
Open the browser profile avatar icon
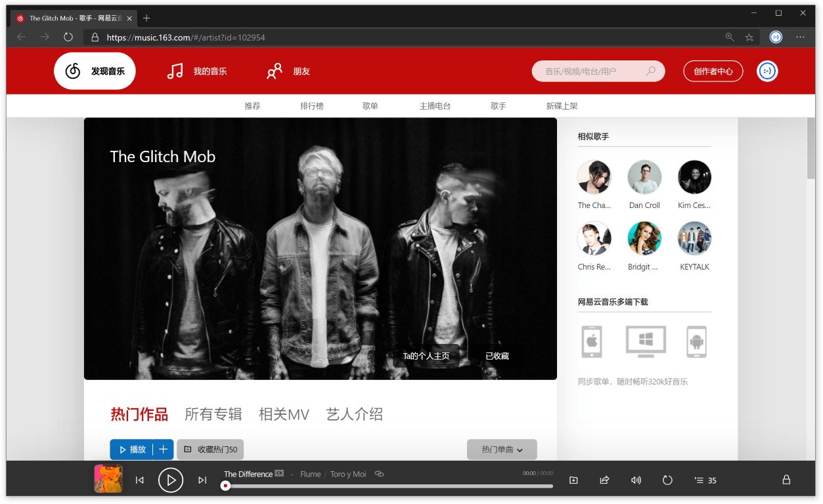tap(776, 37)
